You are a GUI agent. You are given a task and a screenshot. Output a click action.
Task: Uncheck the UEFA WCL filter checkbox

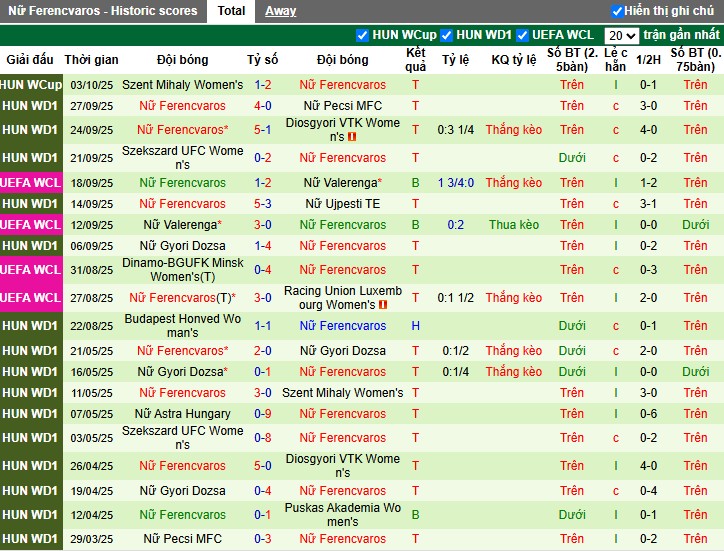(522, 35)
